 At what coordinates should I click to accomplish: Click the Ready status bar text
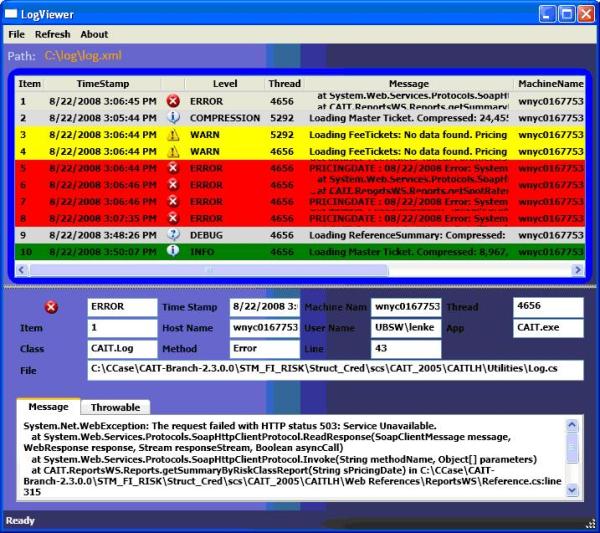(20, 520)
